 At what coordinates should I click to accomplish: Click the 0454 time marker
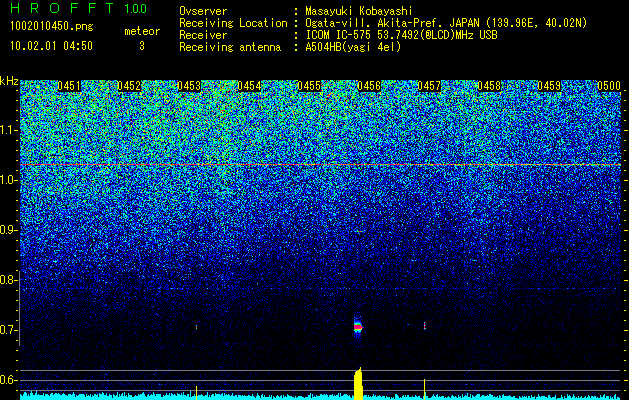coord(249,86)
